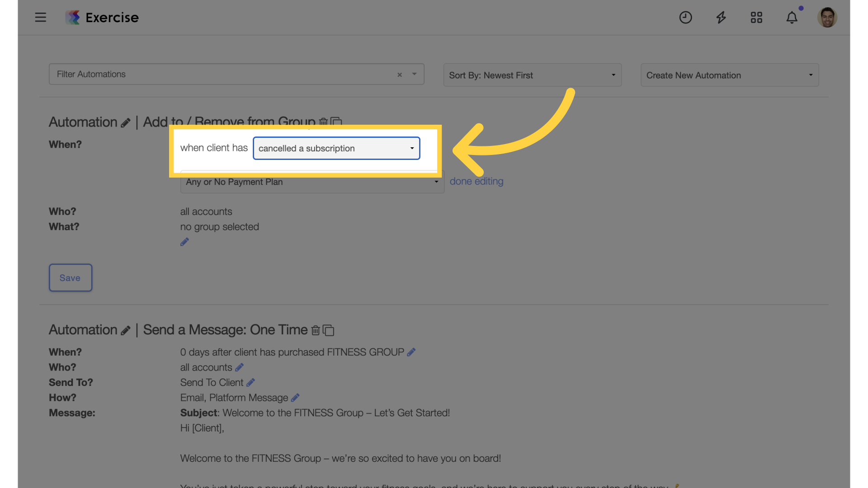Viewport: 868px width, 488px height.
Task: Open the Create New Automation dropdown
Action: coord(730,75)
